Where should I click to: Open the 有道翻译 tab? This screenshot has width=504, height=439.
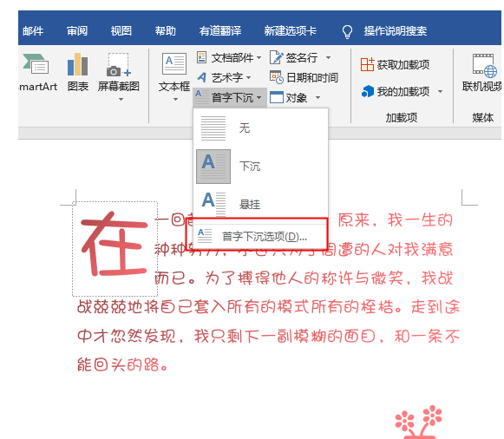[219, 31]
